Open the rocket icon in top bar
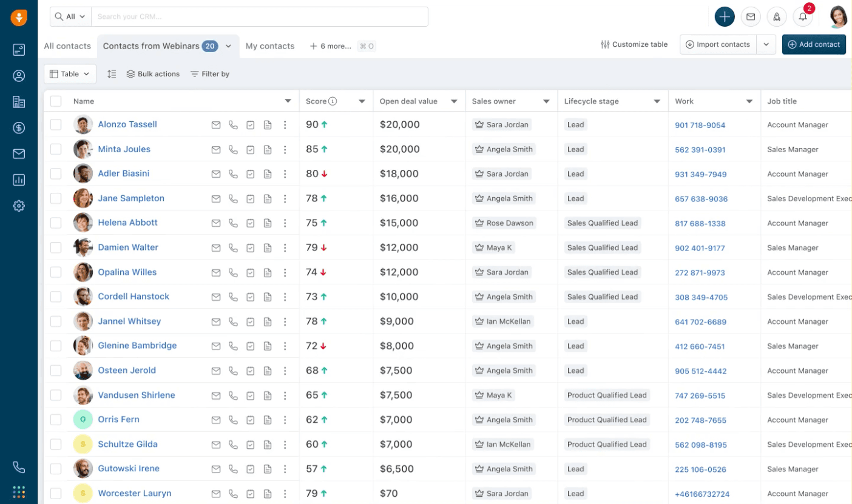This screenshot has width=852, height=504. pos(777,17)
